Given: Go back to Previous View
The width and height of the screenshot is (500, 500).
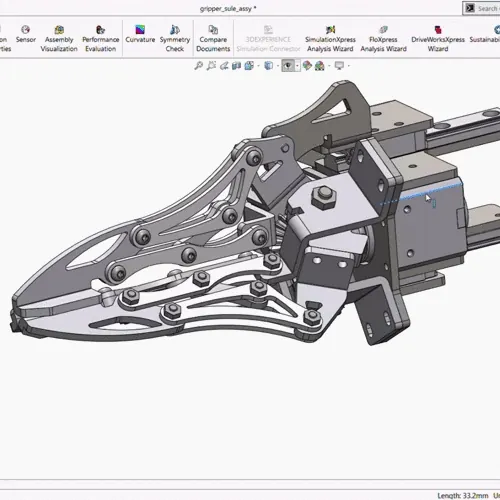Looking at the screenshot, I should tap(224, 66).
